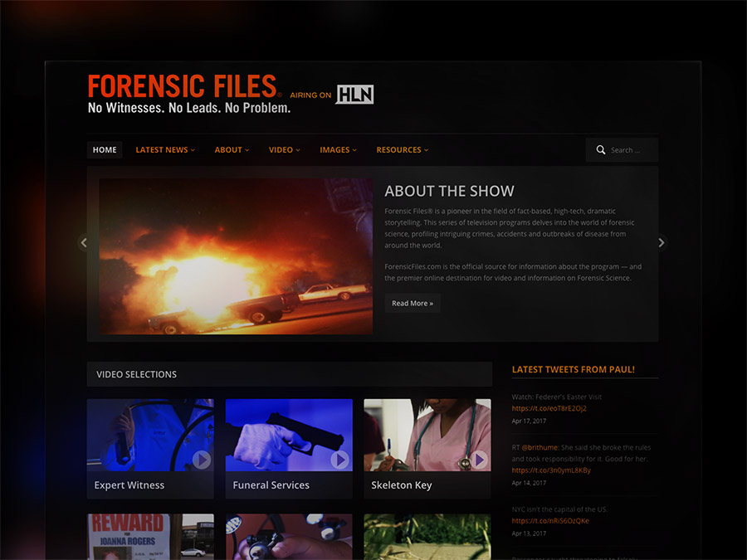This screenshot has width=747, height=560.
Task: Expand the Images dropdown chevron
Action: pyautogui.click(x=354, y=150)
